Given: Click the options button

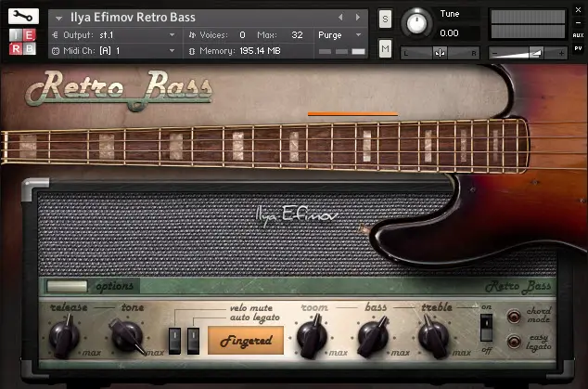Looking at the screenshot, I should tap(67, 286).
